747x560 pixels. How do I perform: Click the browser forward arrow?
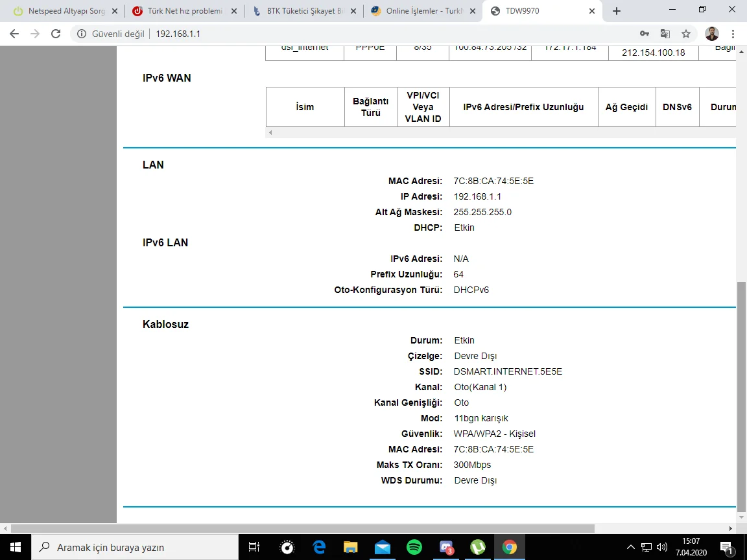point(35,34)
